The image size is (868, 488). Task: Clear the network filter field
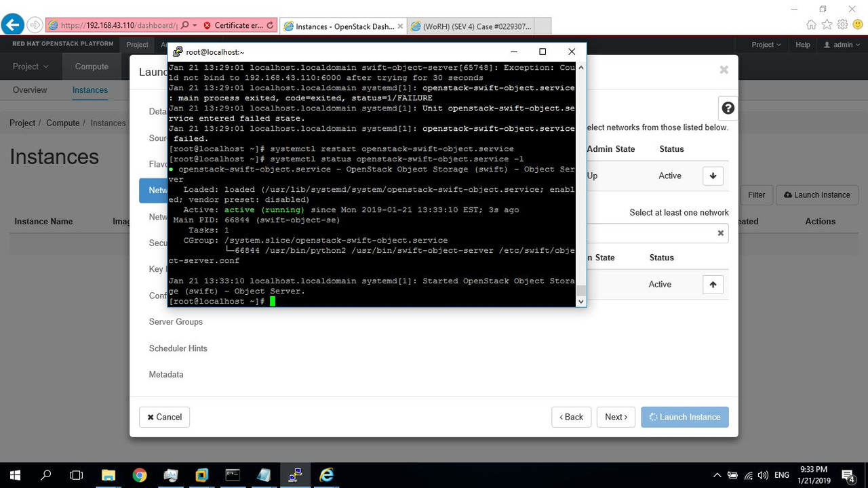721,233
